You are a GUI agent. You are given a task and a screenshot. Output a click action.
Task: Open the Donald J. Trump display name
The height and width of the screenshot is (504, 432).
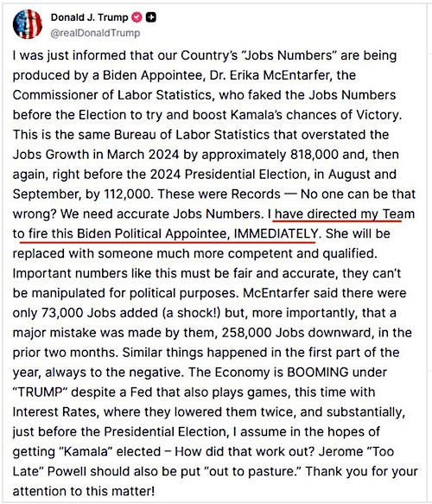pos(89,17)
